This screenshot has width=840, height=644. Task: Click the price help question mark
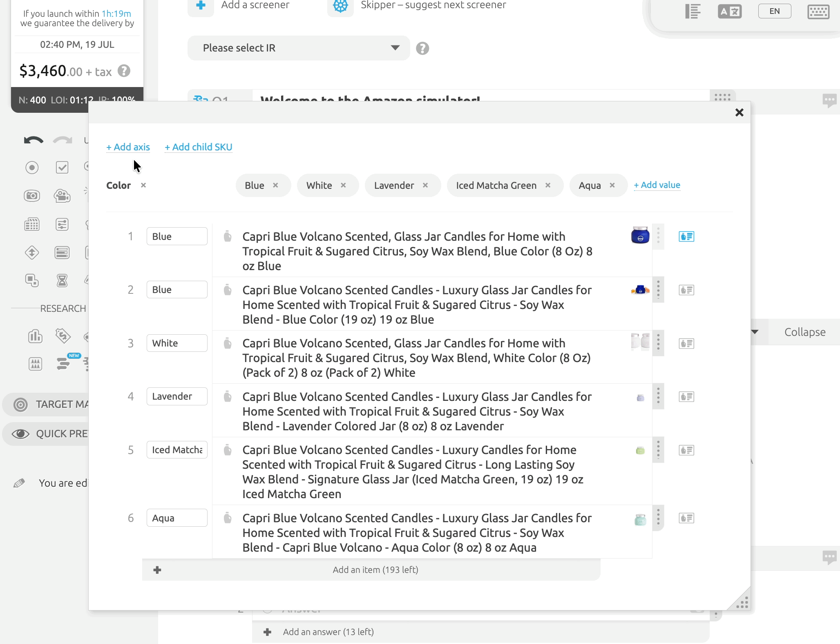coord(124,71)
